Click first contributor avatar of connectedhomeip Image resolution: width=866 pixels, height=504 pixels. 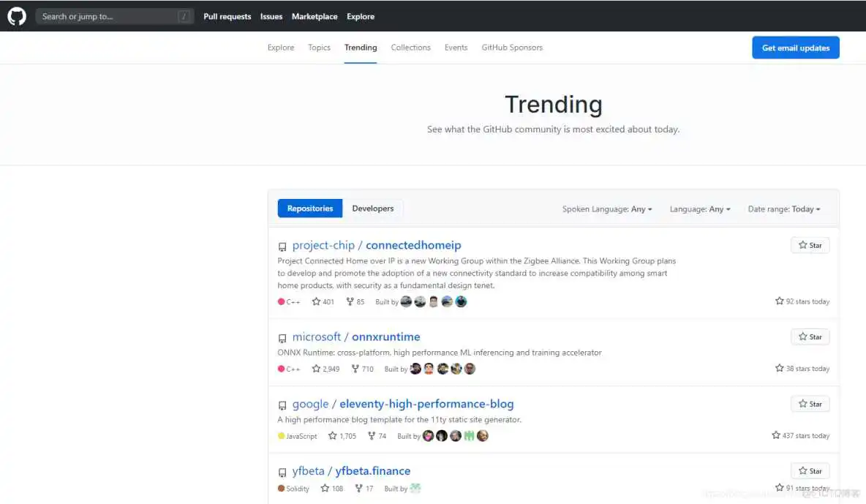[406, 301]
